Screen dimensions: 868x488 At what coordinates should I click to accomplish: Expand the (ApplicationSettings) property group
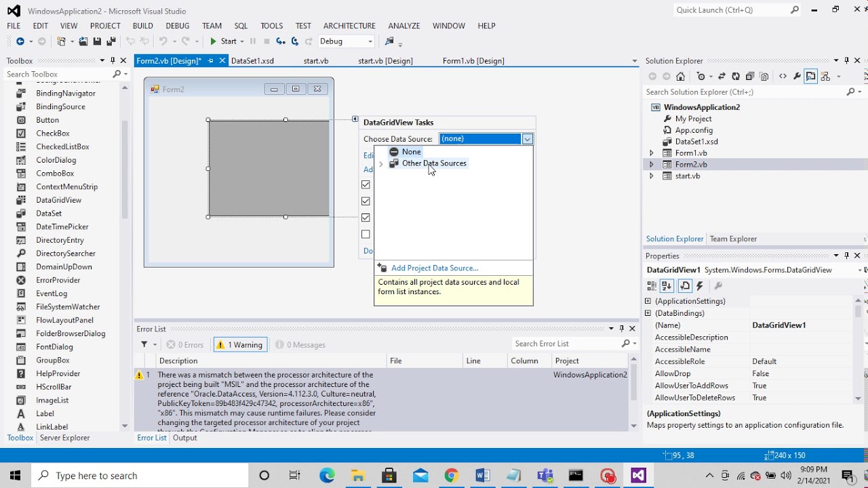(x=648, y=301)
